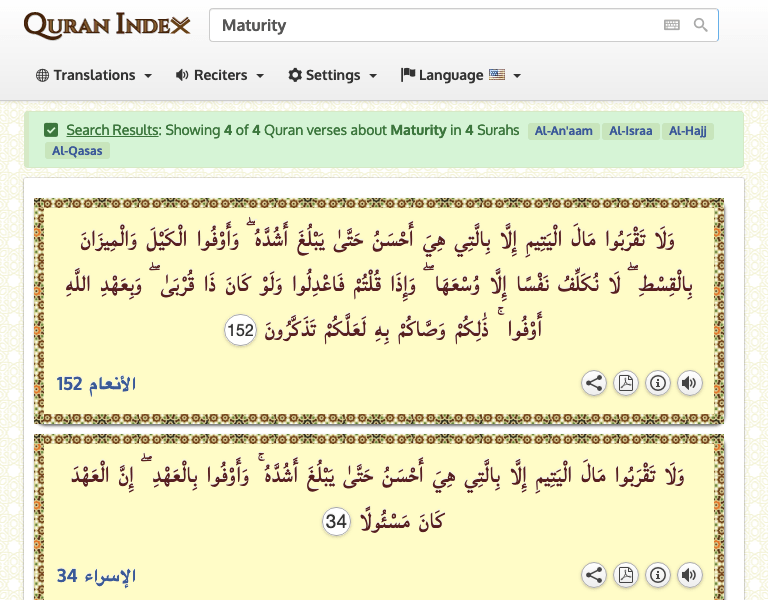Open the Reciters dropdown menu
The height and width of the screenshot is (600, 768).
coord(219,75)
